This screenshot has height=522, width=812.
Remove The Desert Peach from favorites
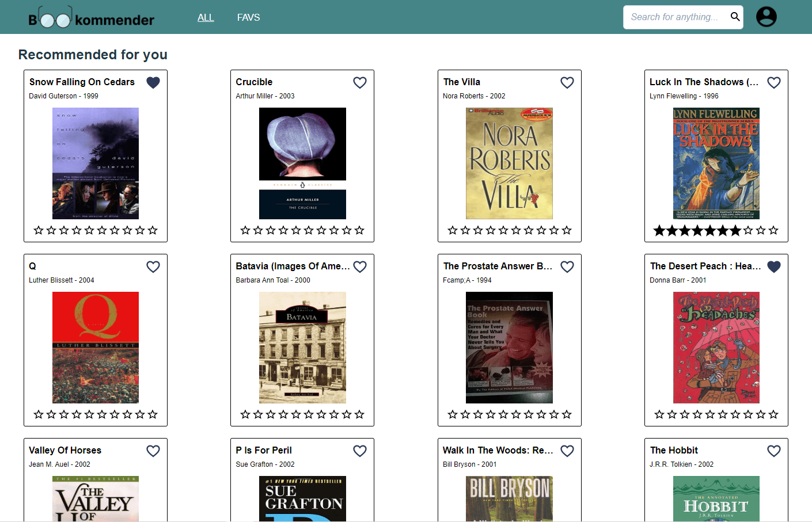coord(774,266)
